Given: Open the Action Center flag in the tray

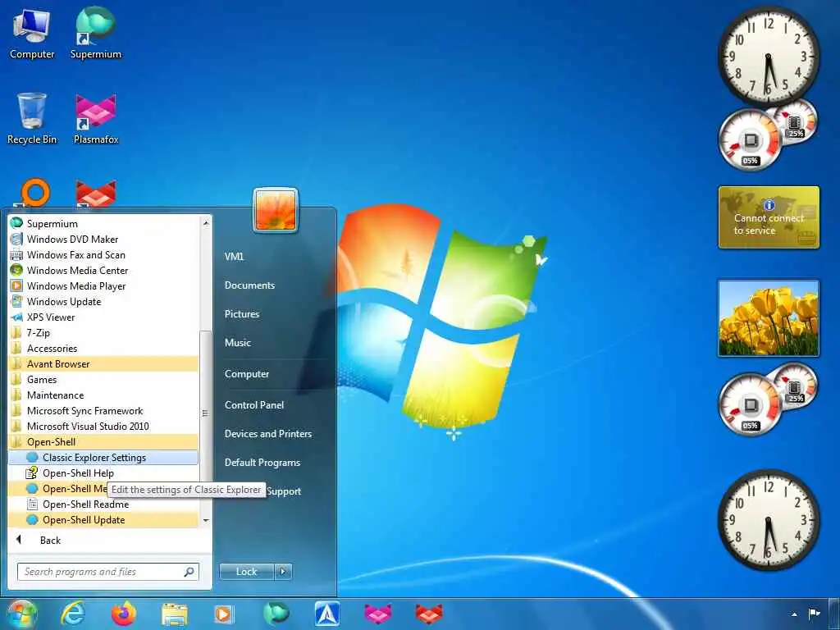Looking at the screenshot, I should (x=815, y=614).
